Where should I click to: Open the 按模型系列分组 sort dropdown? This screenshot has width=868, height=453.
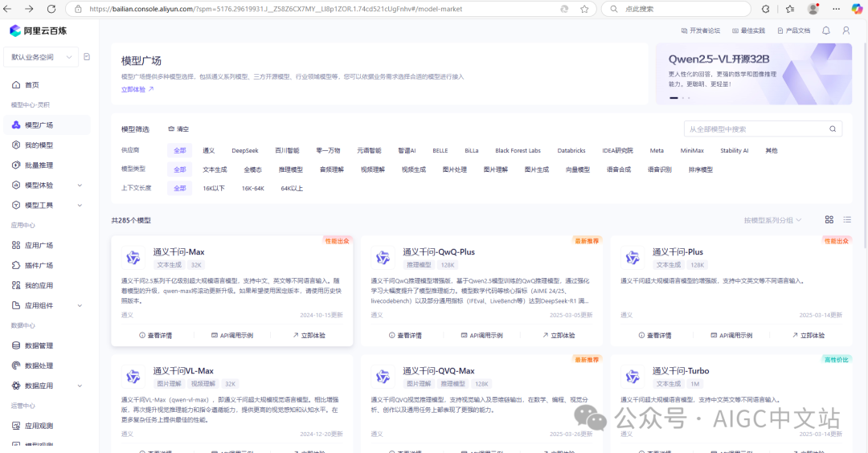(772, 220)
